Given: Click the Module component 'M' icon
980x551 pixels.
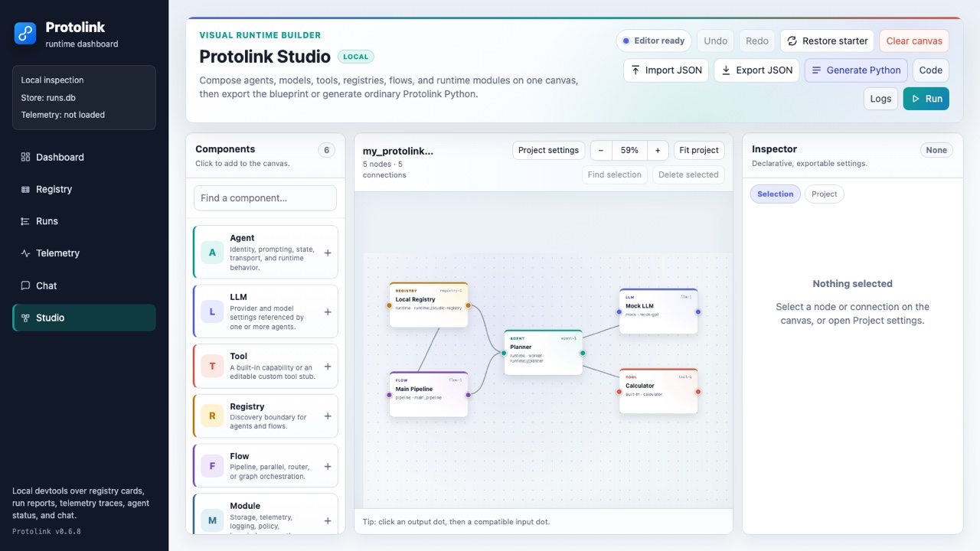Looking at the screenshot, I should click(x=212, y=520).
